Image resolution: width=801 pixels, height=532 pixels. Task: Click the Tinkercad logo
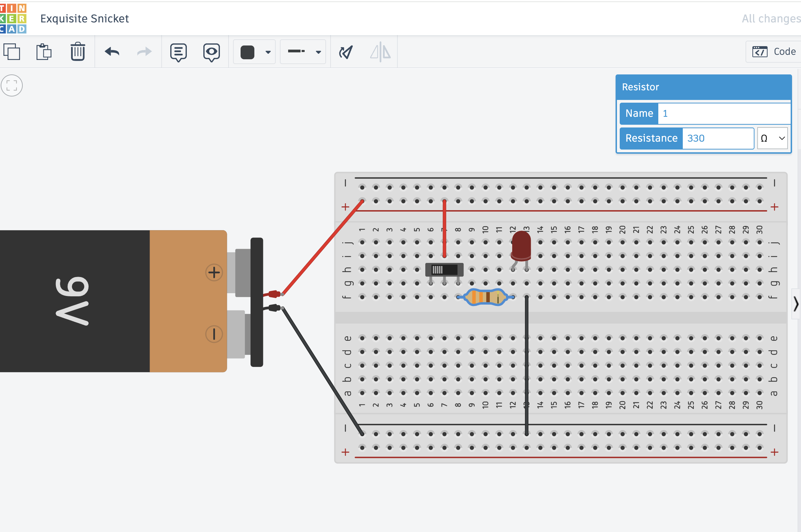[x=13, y=18]
